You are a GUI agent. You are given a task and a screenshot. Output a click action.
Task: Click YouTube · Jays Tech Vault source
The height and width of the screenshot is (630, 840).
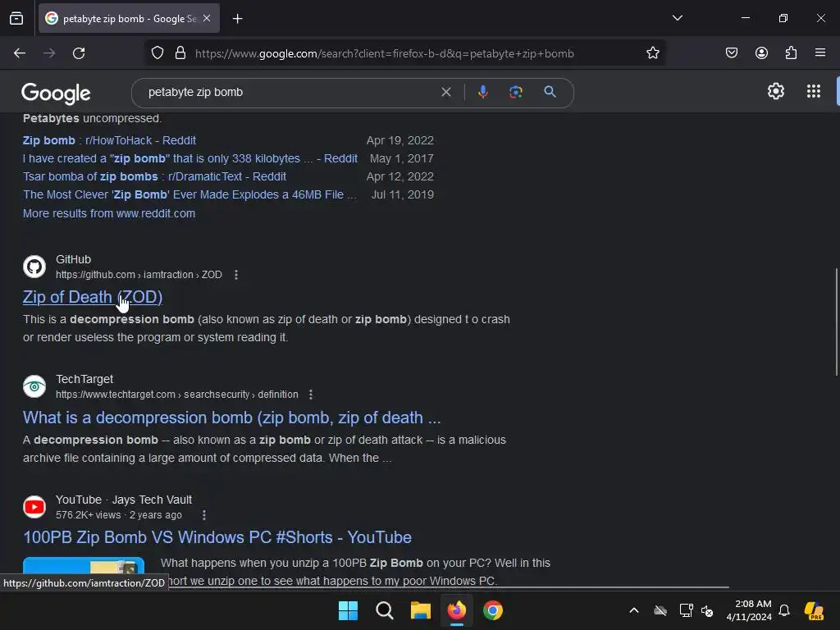[124, 500]
